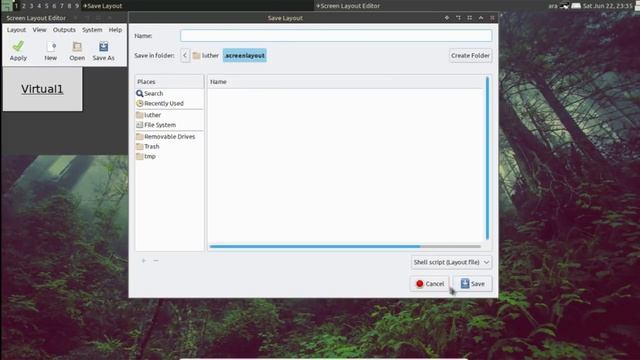Select the Virtual1 output box

(42, 89)
